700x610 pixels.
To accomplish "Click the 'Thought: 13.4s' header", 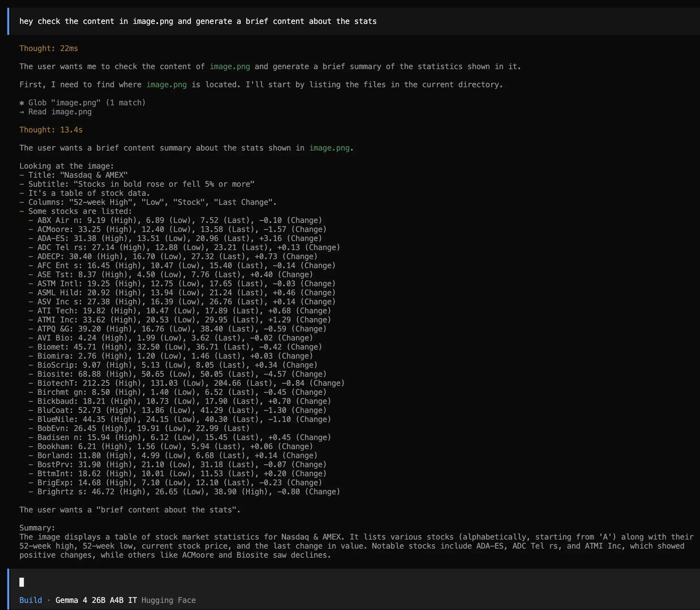I will (51, 130).
